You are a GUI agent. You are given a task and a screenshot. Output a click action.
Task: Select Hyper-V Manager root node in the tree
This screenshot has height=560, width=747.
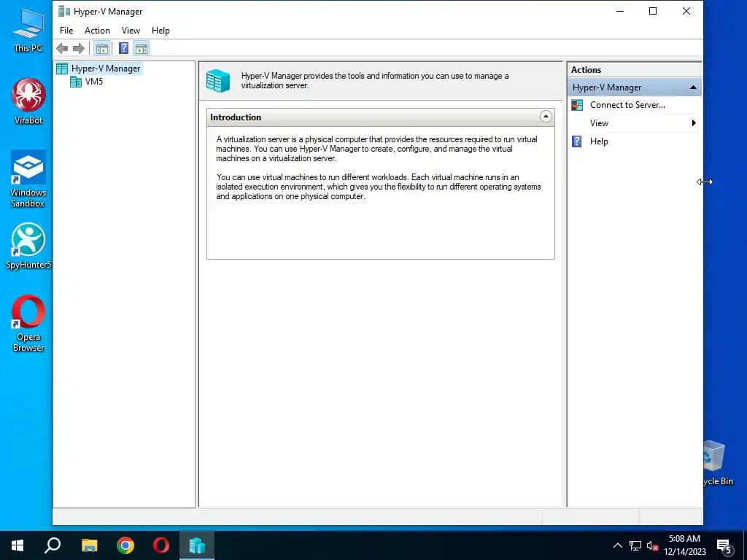tap(106, 69)
